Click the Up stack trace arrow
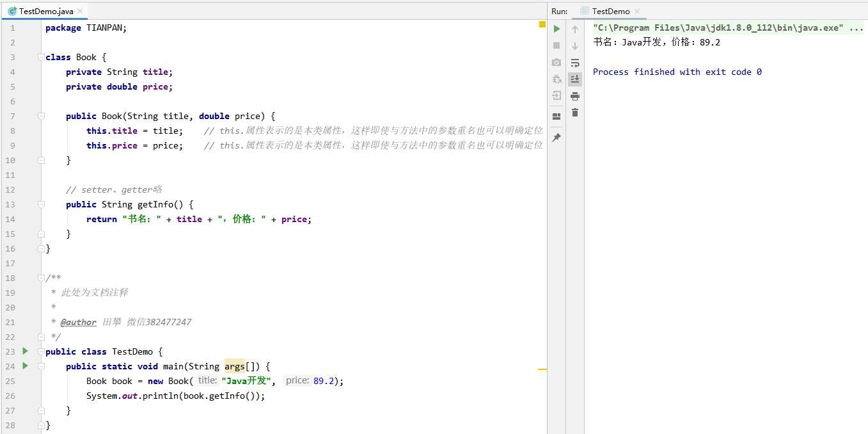Screen dimensions: 868x434 click(x=575, y=29)
